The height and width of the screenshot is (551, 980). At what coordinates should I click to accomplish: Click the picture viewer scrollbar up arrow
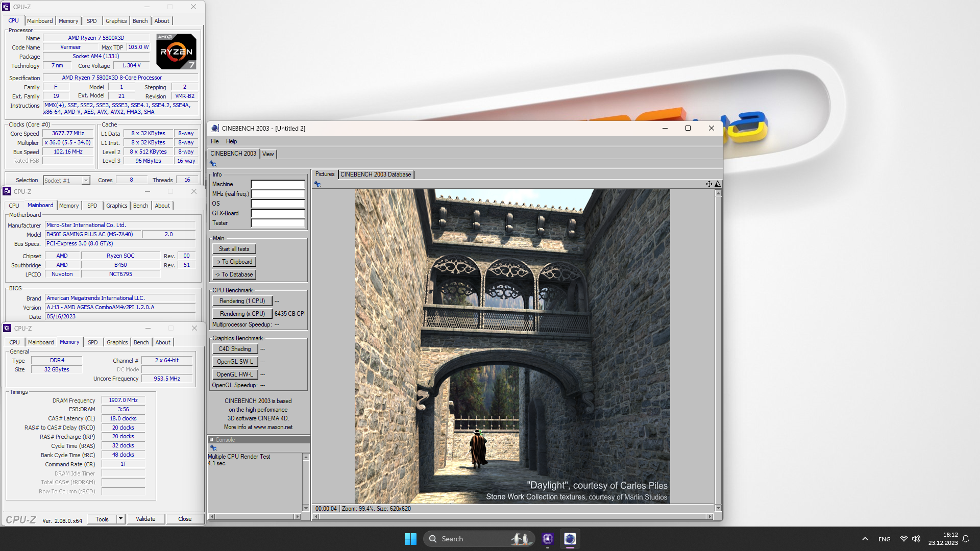tap(718, 193)
